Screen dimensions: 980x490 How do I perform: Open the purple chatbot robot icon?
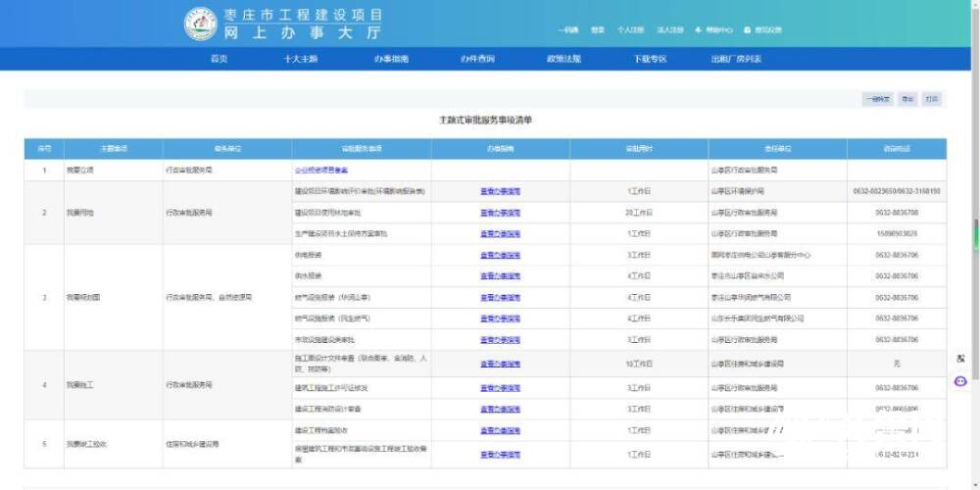(x=961, y=380)
